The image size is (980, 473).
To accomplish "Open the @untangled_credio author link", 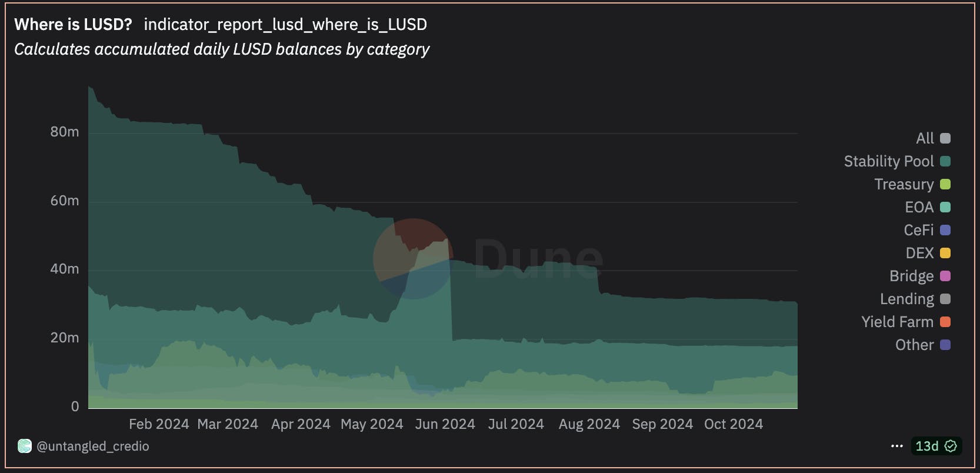I will point(93,447).
